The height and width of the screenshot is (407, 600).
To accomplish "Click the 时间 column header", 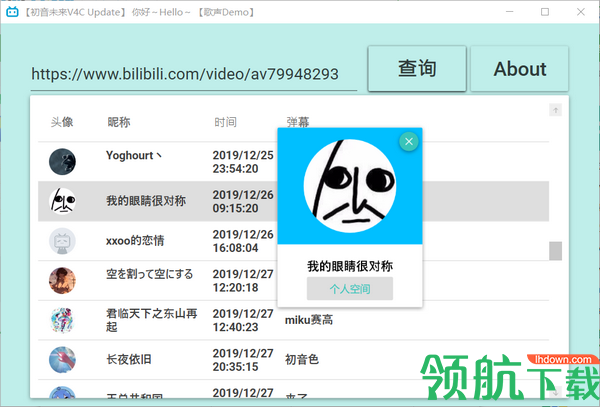I will (225, 122).
